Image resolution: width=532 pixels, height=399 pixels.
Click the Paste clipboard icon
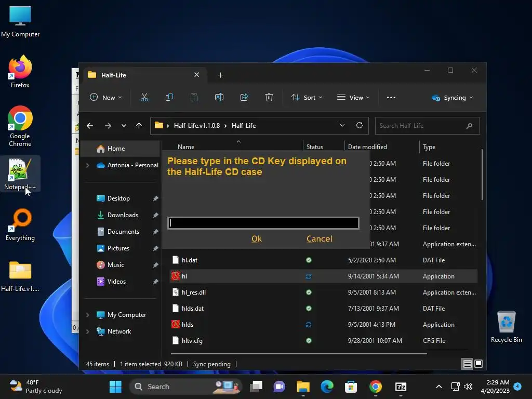point(194,98)
